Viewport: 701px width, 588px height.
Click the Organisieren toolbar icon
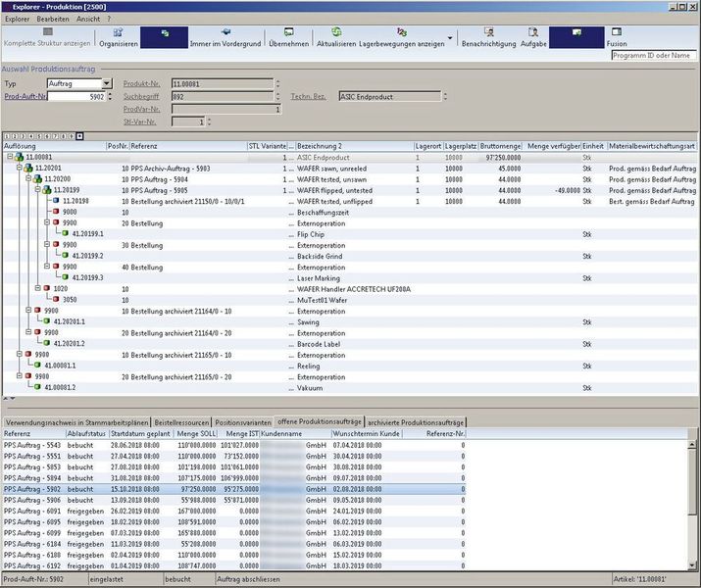(x=118, y=32)
